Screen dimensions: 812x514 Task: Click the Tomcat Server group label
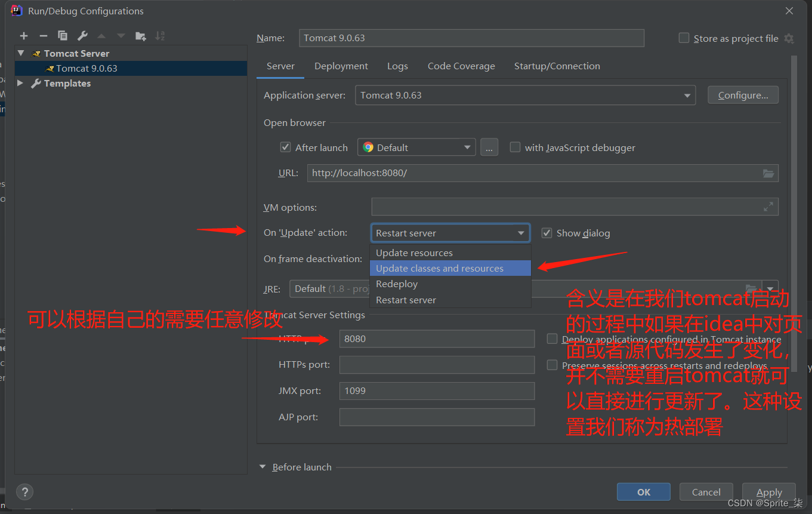point(76,54)
